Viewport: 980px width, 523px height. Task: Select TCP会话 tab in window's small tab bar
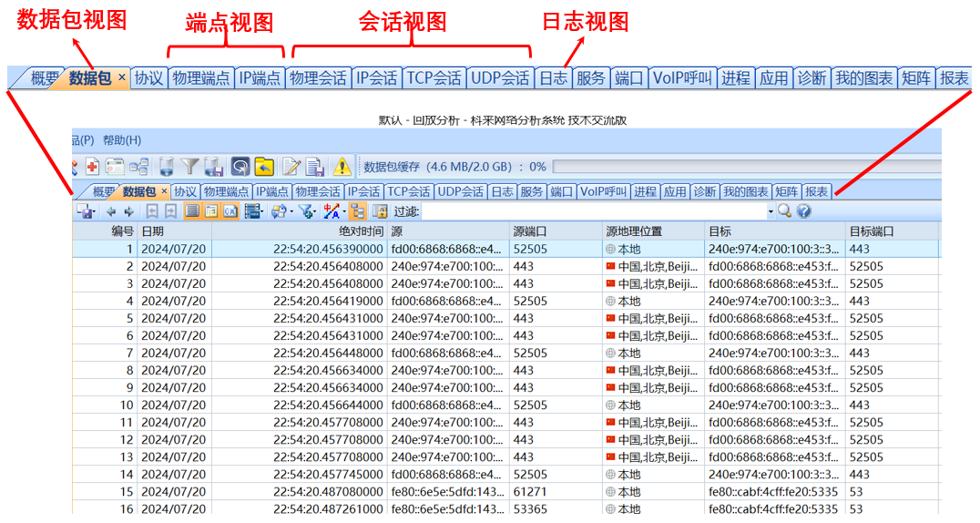(x=408, y=191)
